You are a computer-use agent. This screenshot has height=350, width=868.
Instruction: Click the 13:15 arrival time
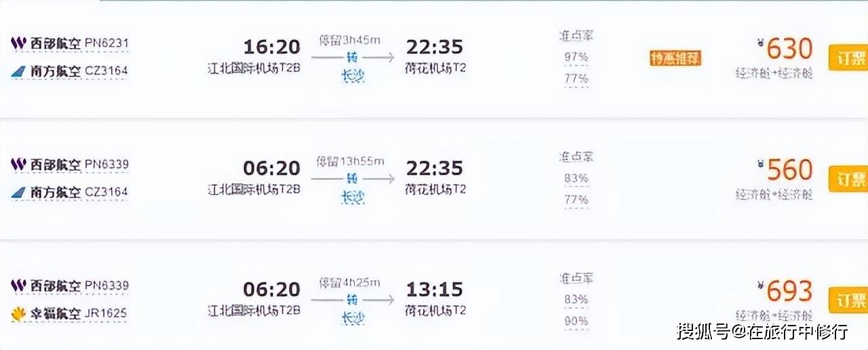pyautogui.click(x=434, y=290)
